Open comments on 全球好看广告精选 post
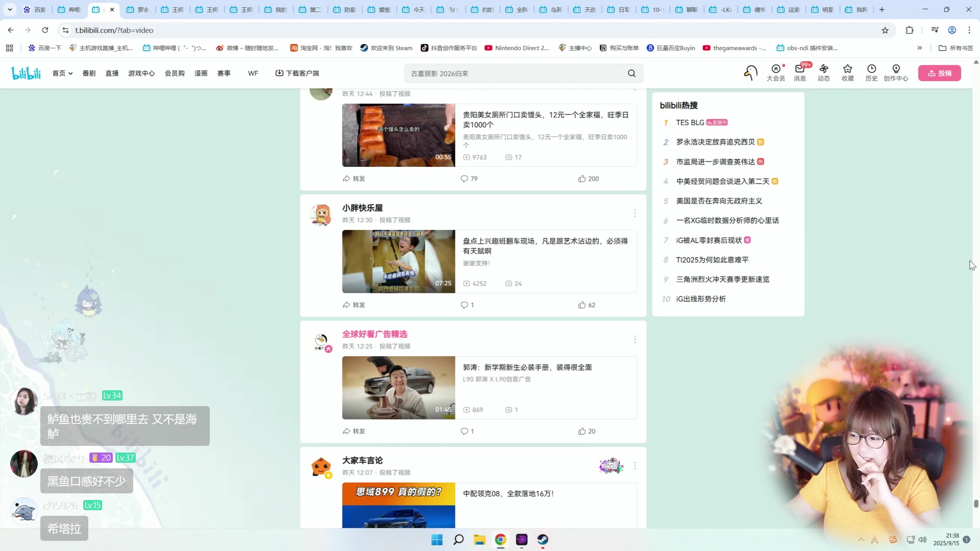Viewport: 980px width, 551px height. pyautogui.click(x=467, y=431)
